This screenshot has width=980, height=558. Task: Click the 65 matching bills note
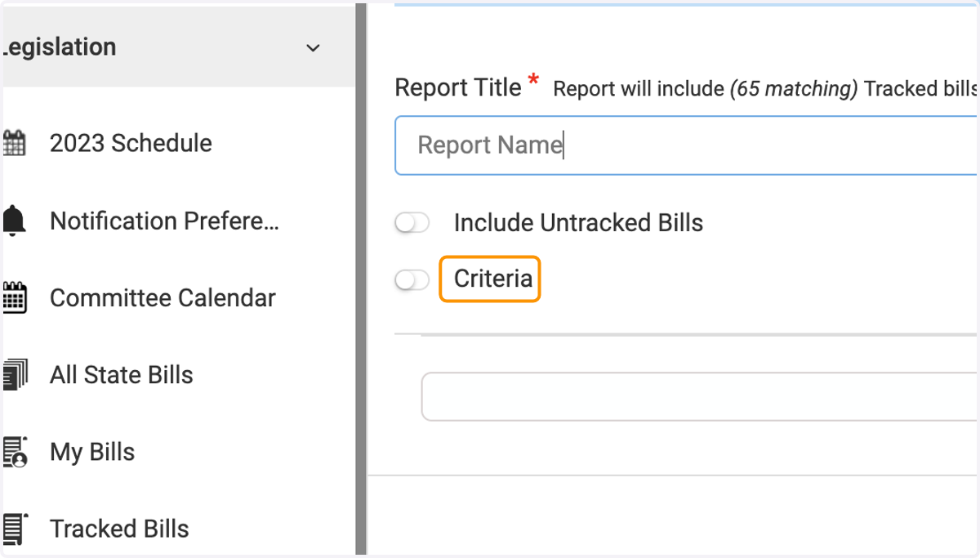tap(765, 89)
